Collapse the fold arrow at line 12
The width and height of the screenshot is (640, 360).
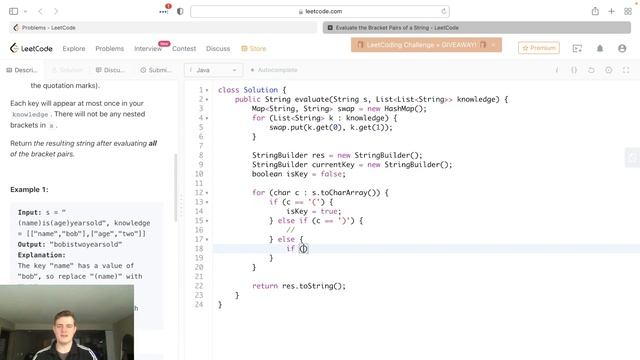click(207, 193)
